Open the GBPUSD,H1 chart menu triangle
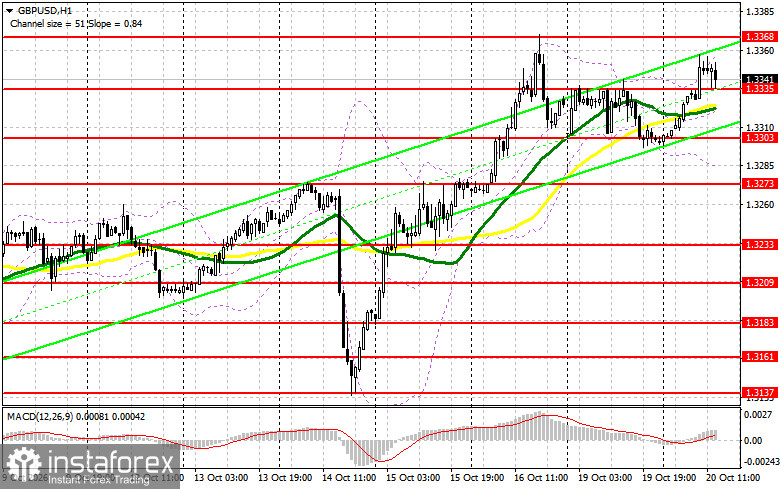Screen dimensions: 781x489 [9, 10]
